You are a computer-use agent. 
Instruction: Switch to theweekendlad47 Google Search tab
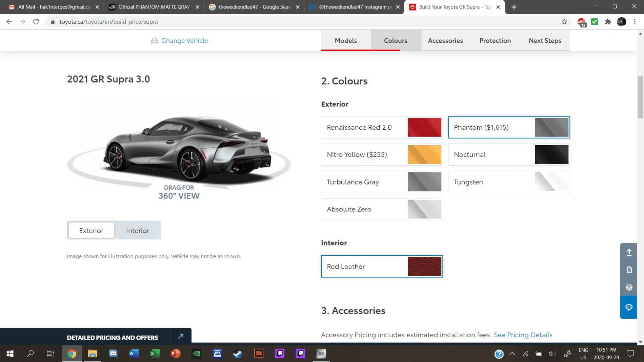(x=254, y=7)
